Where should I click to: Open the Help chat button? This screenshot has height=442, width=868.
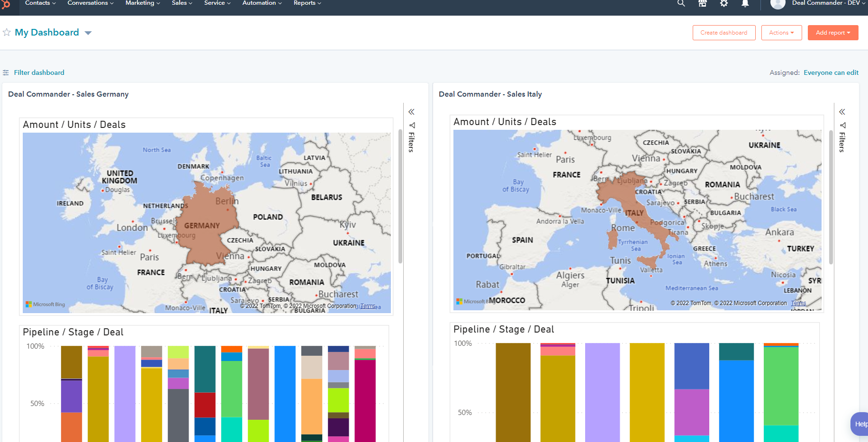[x=859, y=424]
